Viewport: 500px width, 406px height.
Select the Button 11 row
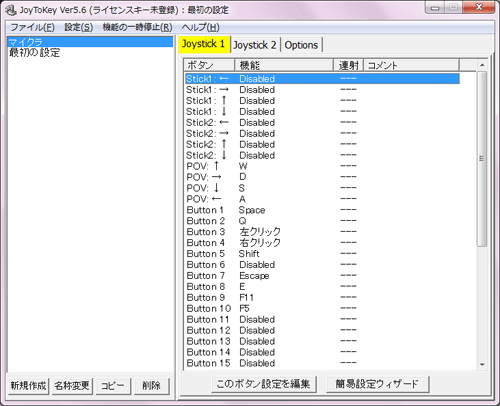(322, 319)
